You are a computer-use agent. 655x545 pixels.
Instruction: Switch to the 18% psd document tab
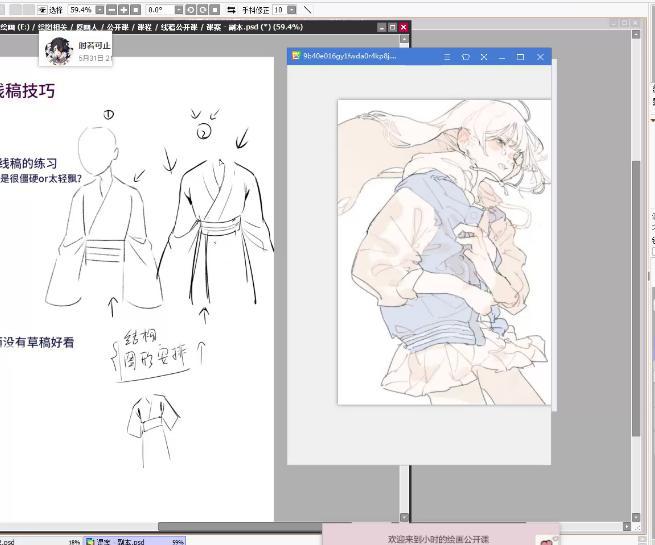pos(41,541)
